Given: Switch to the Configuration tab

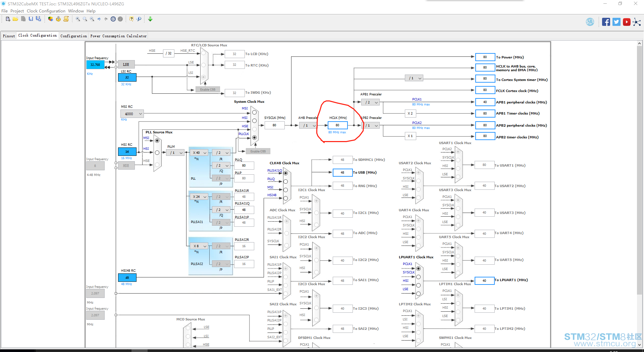Looking at the screenshot, I should (74, 36).
